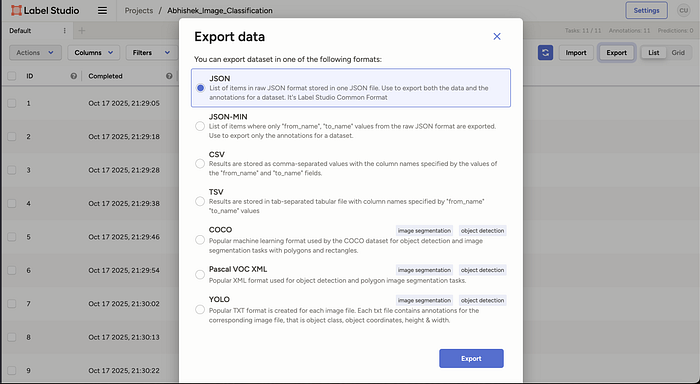The width and height of the screenshot is (700, 384).
Task: Click the Export button in toolbar
Action: pyautogui.click(x=617, y=53)
